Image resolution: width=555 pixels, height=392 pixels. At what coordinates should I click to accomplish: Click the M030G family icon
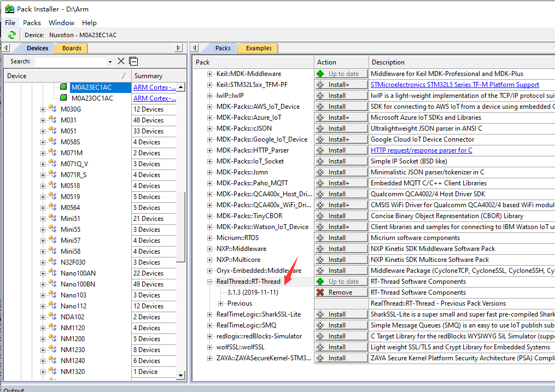coord(52,109)
